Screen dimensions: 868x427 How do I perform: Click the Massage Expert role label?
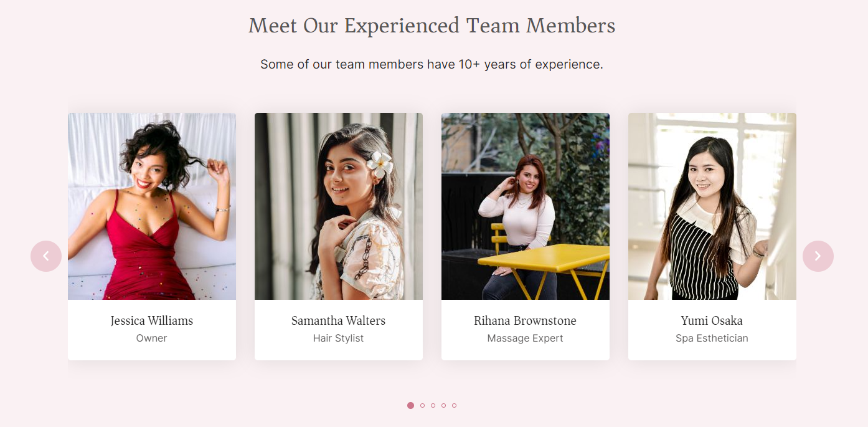pyautogui.click(x=525, y=338)
